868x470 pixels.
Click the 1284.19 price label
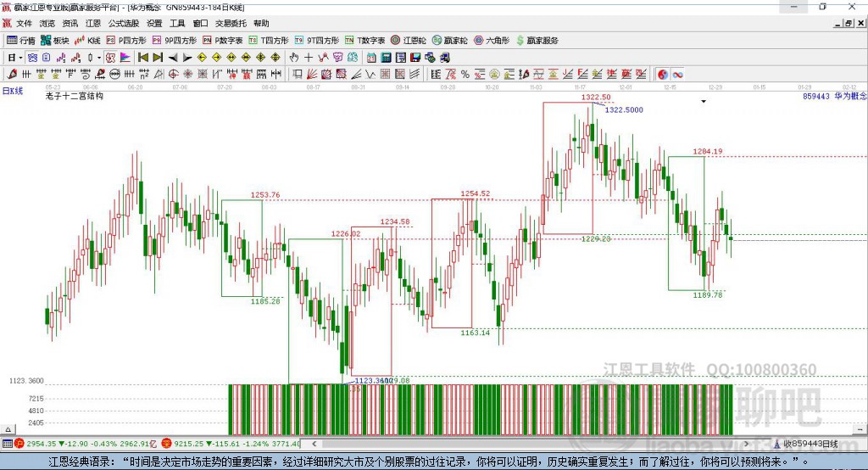pyautogui.click(x=708, y=151)
